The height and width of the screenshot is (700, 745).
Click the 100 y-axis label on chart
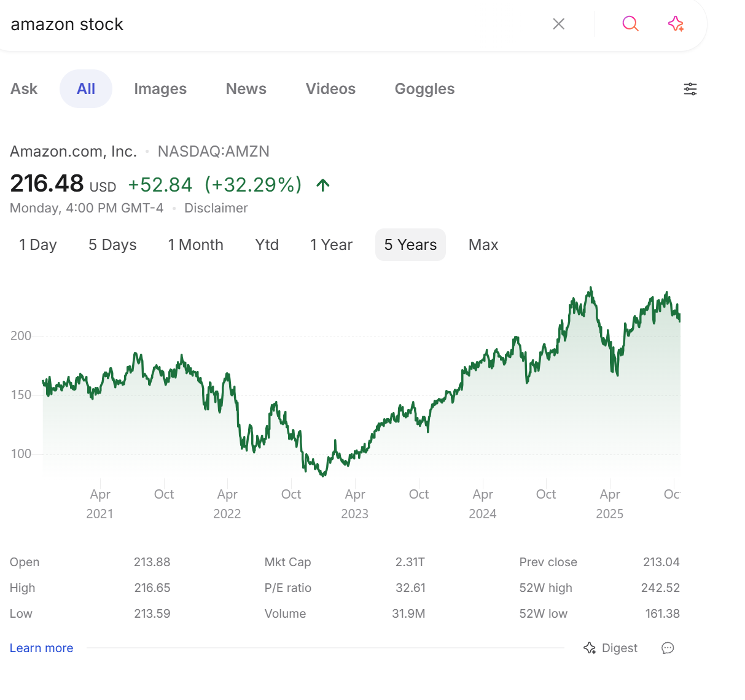tap(21, 454)
